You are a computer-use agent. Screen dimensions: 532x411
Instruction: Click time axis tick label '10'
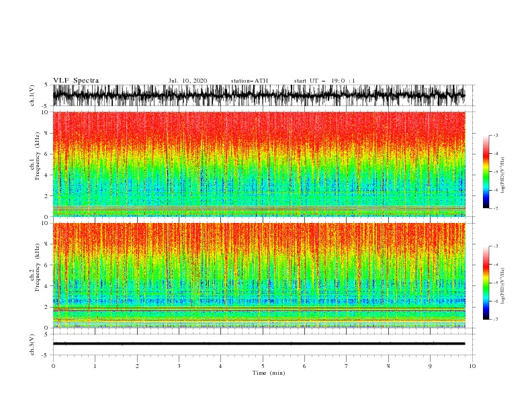[472, 366]
